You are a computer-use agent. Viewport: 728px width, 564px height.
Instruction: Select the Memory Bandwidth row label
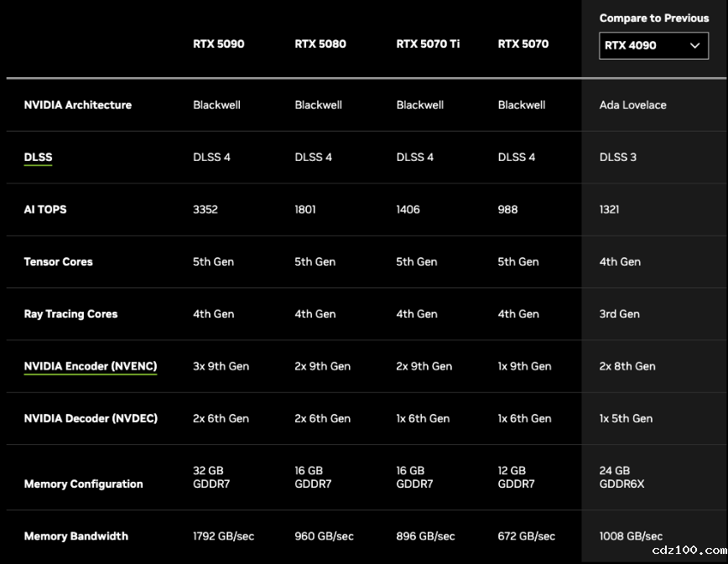coord(75,536)
